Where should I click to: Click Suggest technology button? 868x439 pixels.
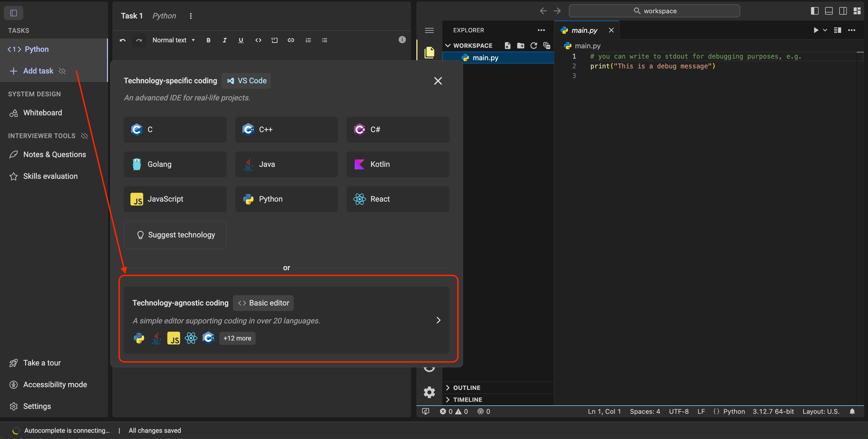pos(175,235)
